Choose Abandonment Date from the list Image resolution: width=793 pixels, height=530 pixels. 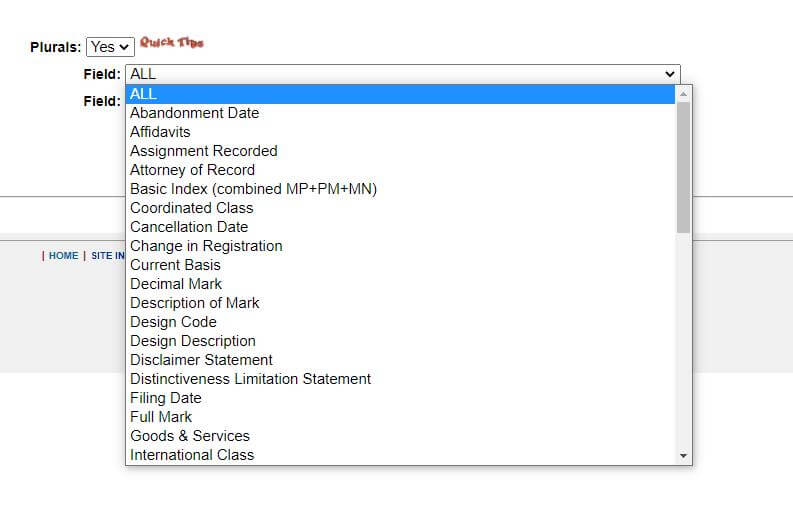pyautogui.click(x=194, y=113)
